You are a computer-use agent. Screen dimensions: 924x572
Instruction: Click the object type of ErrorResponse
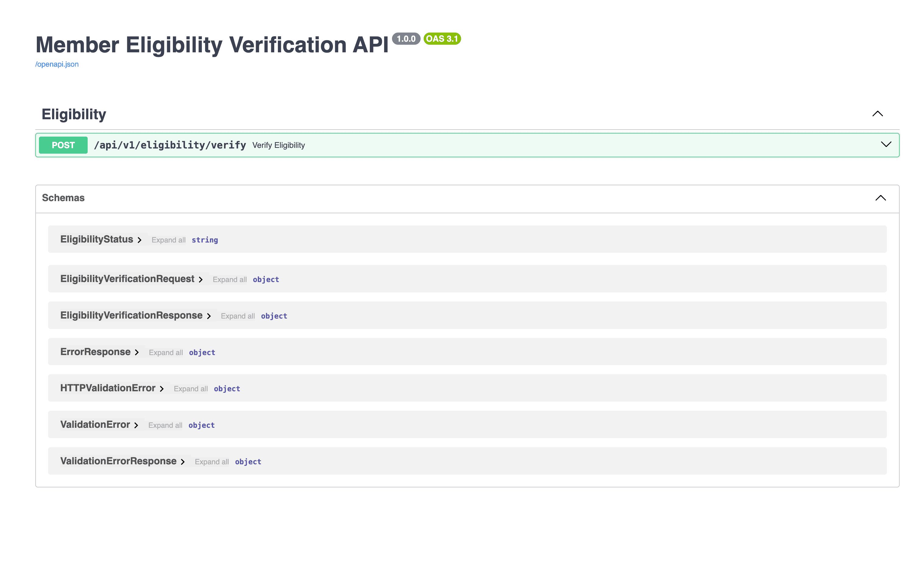pos(202,353)
